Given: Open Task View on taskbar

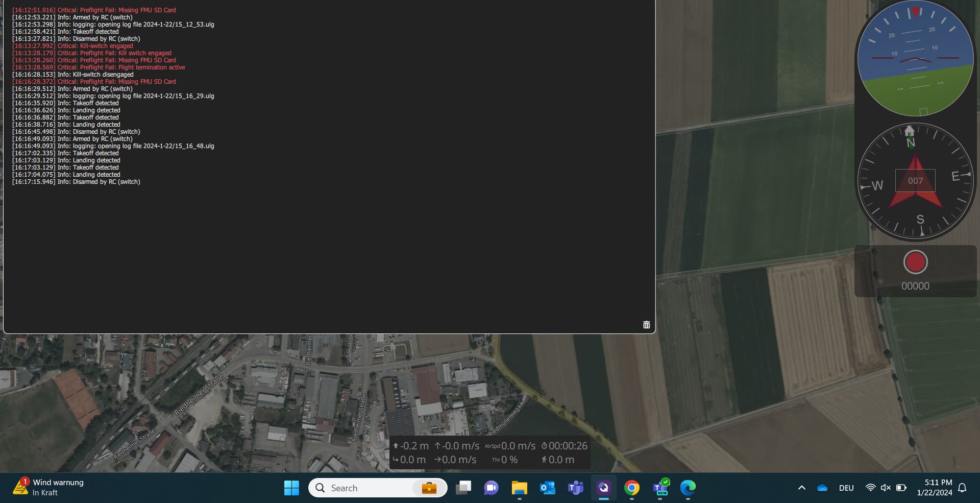Looking at the screenshot, I should pyautogui.click(x=463, y=488).
